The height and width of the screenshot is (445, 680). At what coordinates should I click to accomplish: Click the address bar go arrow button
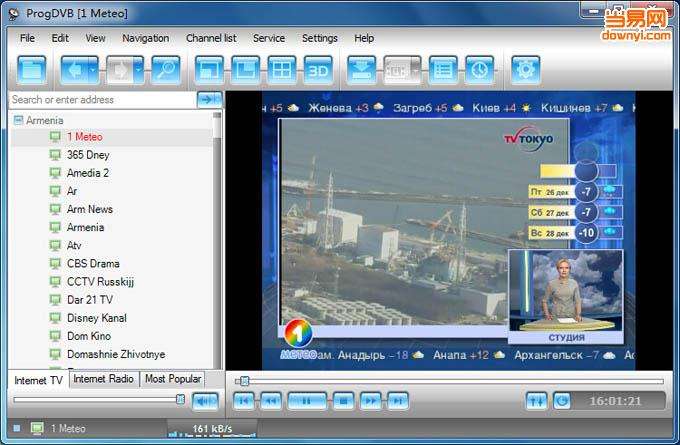click(x=209, y=99)
